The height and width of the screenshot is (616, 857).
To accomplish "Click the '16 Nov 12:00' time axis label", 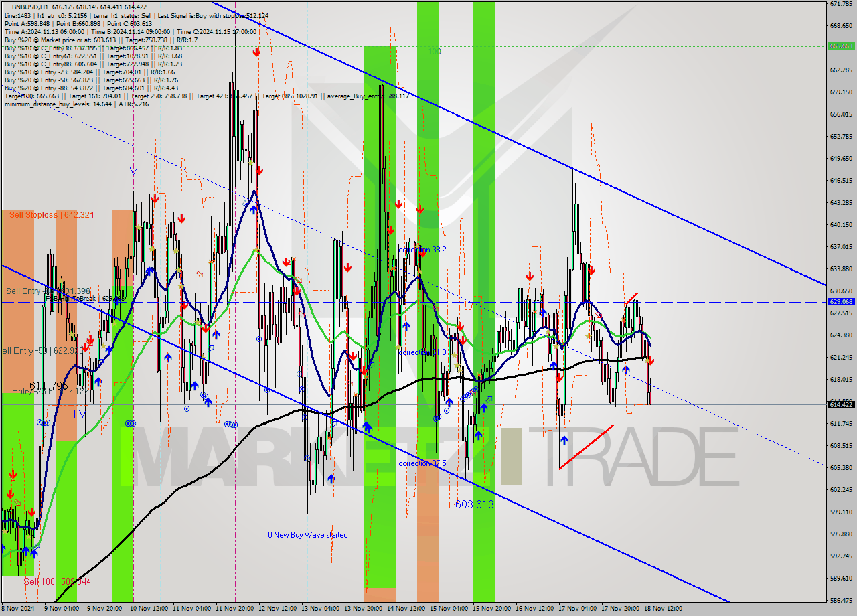I will [x=534, y=609].
